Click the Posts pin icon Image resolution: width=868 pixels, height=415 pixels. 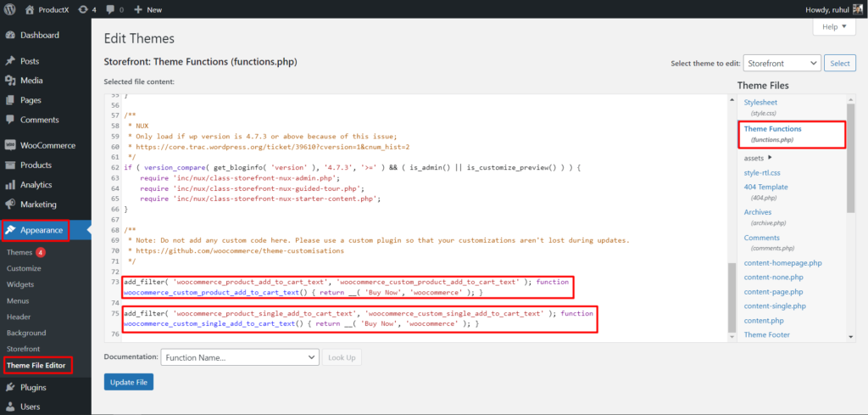(10, 61)
